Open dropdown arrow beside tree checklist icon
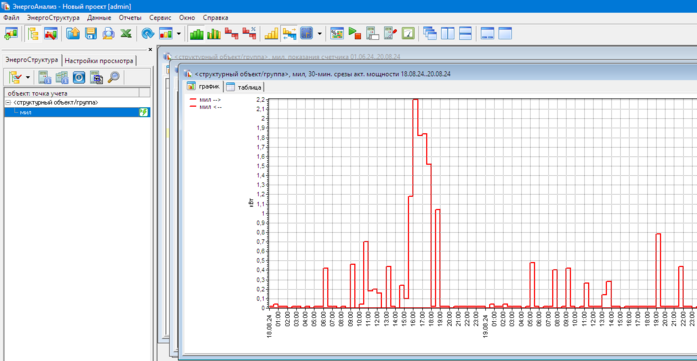This screenshot has height=361, width=697. point(28,77)
